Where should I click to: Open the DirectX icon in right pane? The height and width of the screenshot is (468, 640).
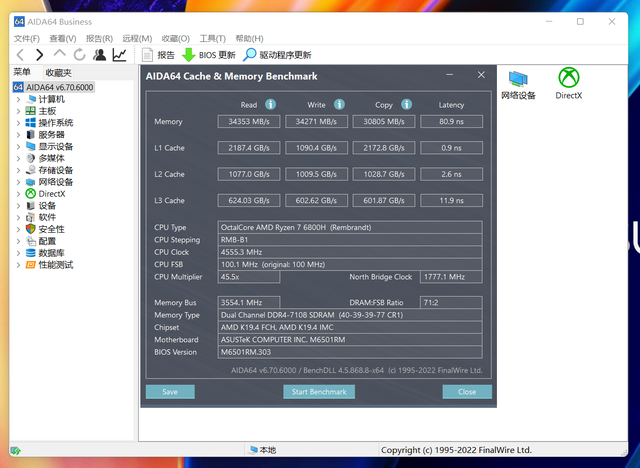[568, 82]
